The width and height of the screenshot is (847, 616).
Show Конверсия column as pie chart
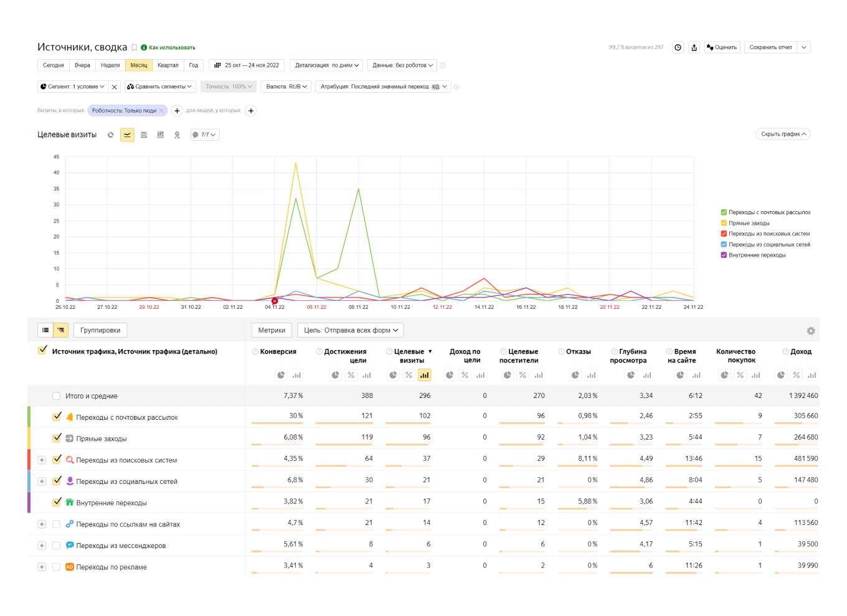point(281,375)
